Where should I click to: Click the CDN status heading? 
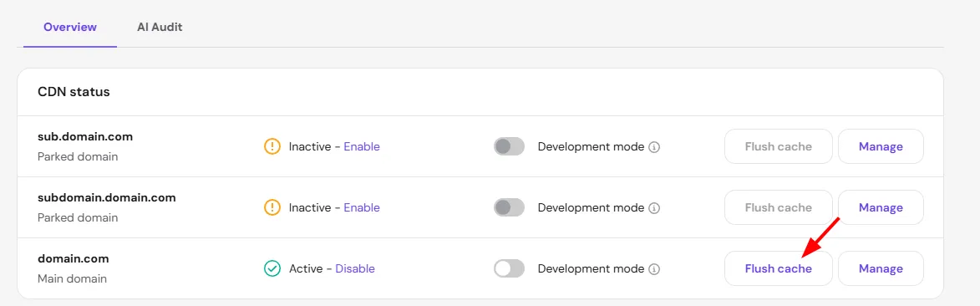[74, 92]
